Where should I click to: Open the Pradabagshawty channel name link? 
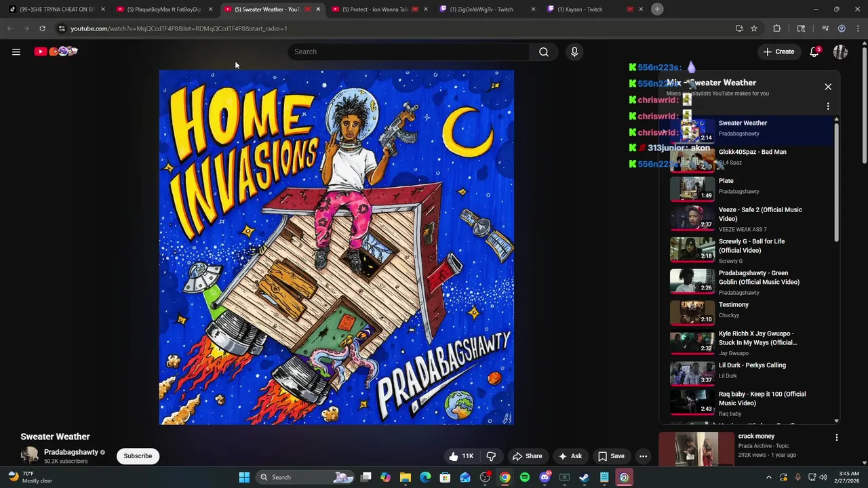tap(71, 452)
